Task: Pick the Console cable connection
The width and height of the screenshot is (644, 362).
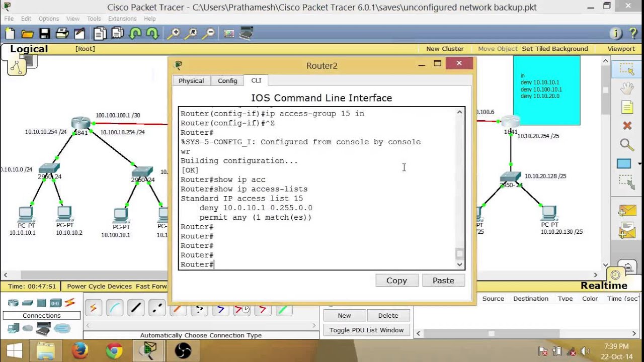Action: click(x=115, y=308)
